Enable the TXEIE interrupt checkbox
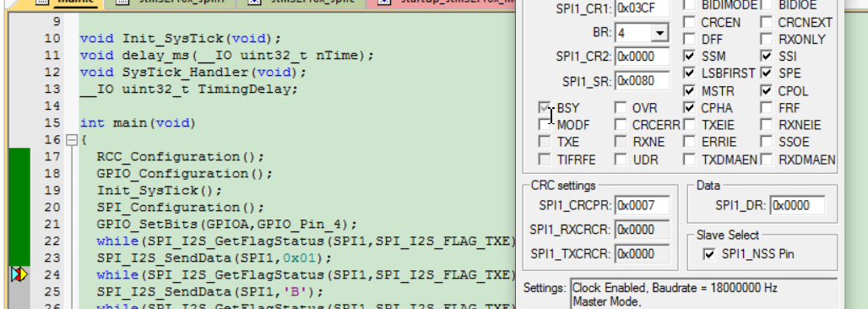The height and width of the screenshot is (309, 868). (x=689, y=125)
